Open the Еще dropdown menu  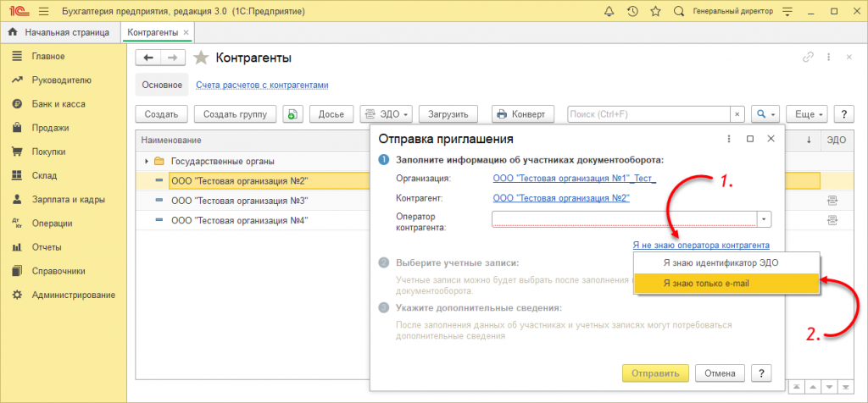[807, 114]
